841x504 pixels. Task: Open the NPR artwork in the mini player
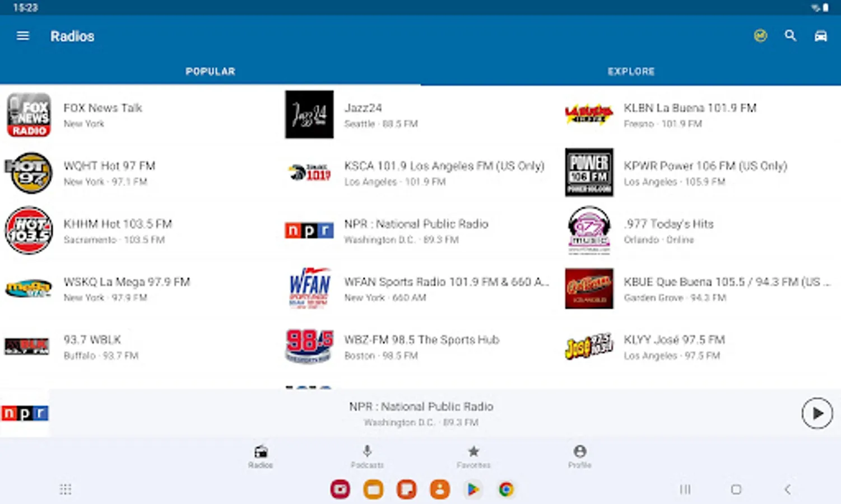(25, 413)
